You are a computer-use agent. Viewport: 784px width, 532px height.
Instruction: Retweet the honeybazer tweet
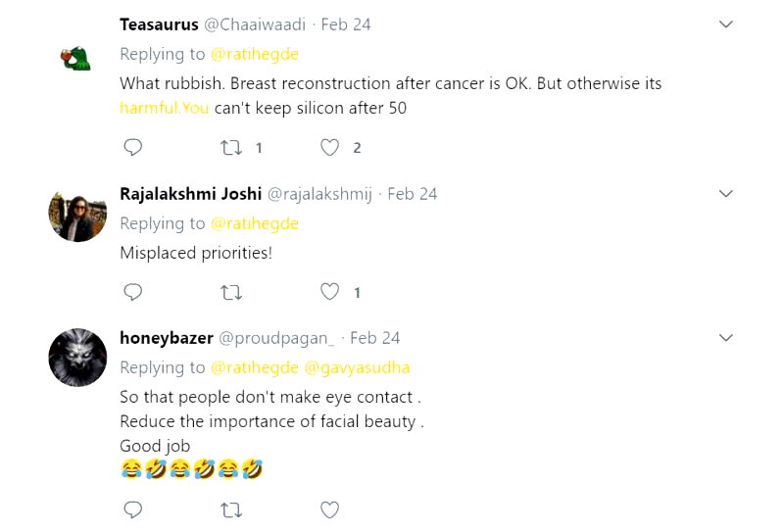(231, 509)
